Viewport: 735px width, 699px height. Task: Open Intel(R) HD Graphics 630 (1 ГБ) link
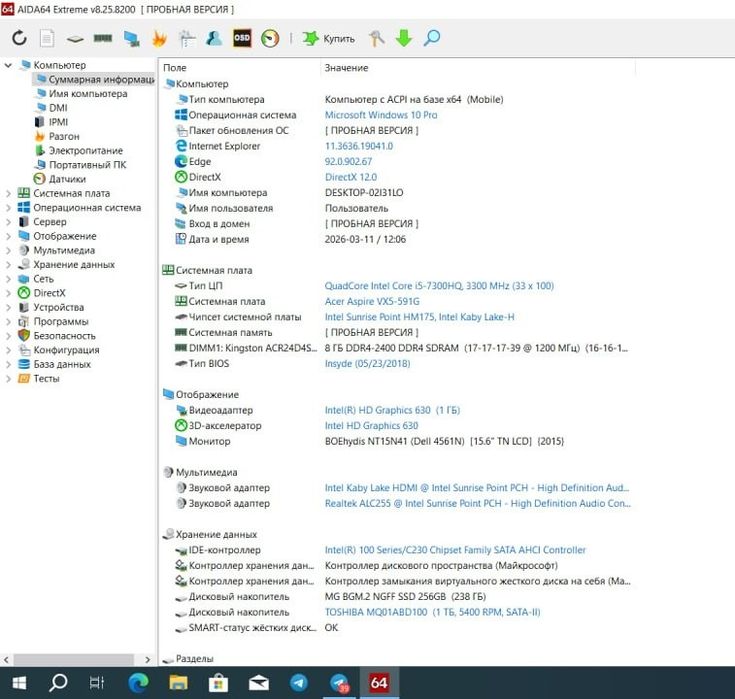click(x=392, y=410)
